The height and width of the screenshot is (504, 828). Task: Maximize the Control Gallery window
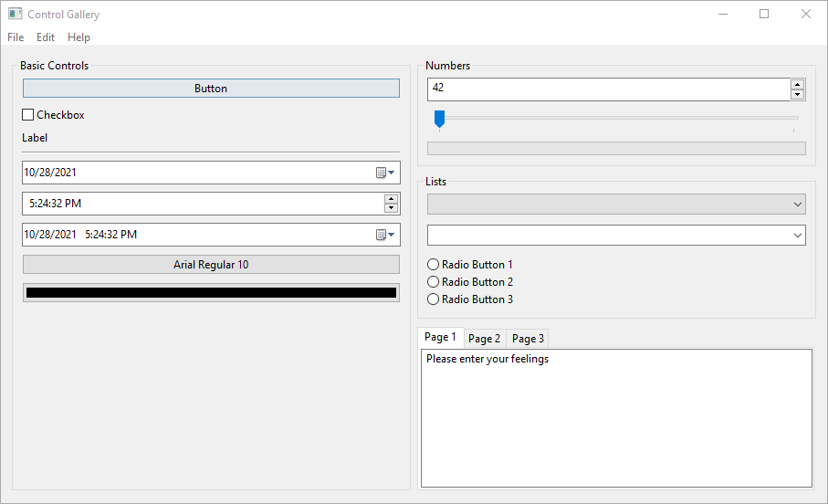coord(764,14)
